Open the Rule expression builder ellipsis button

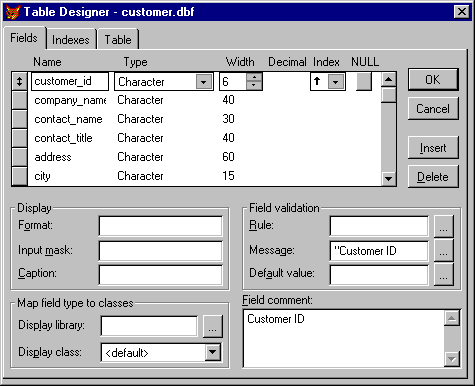point(443,226)
